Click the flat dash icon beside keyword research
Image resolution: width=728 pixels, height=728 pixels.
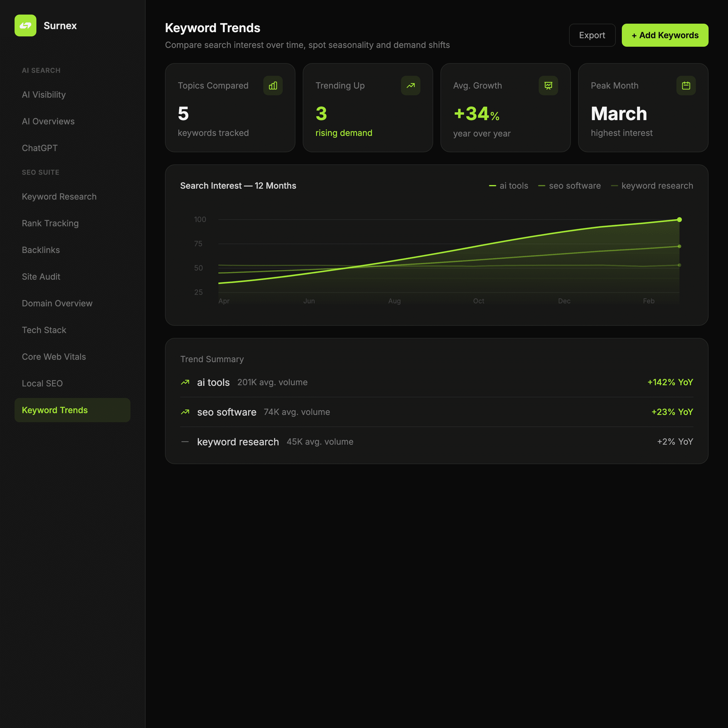(x=185, y=442)
